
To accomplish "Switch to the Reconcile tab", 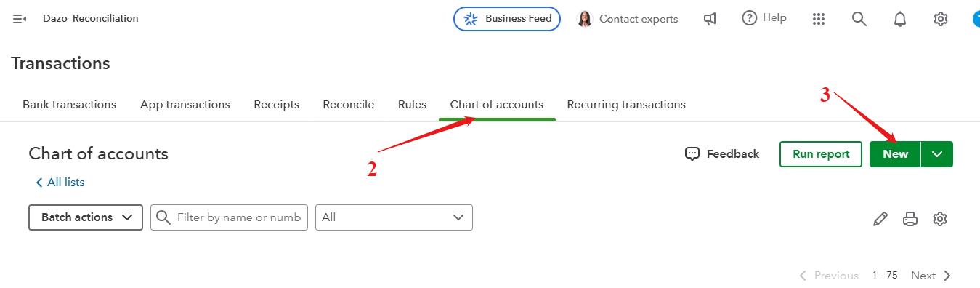I will pyautogui.click(x=349, y=105).
